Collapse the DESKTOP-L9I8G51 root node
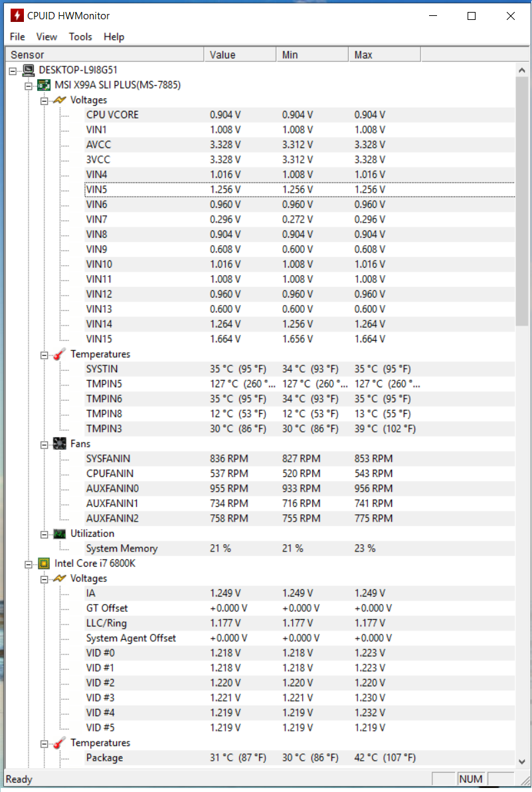 click(x=13, y=70)
